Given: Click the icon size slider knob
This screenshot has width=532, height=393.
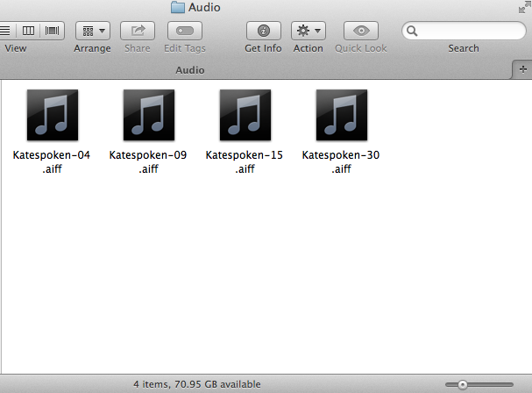Looking at the screenshot, I should coord(462,384).
